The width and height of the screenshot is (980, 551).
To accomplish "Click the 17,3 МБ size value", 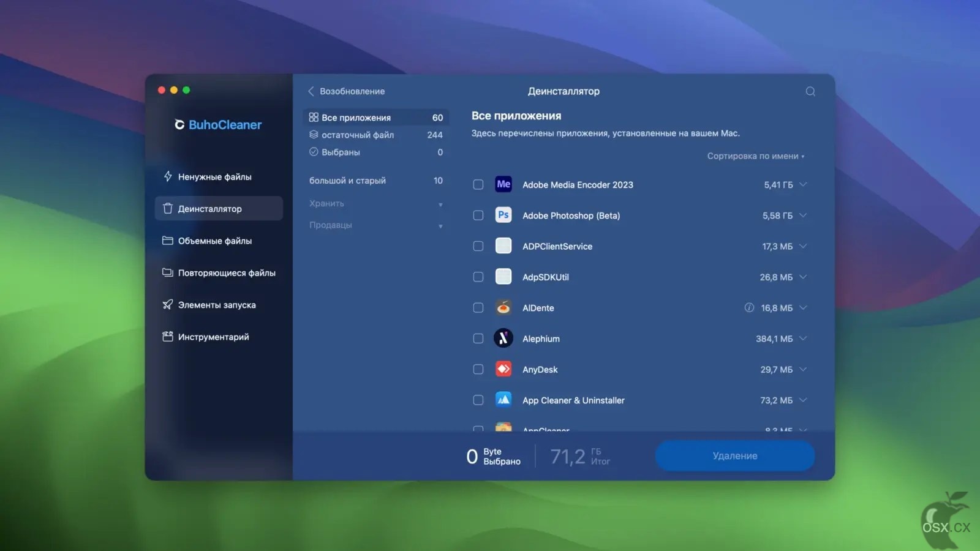I will pos(777,246).
